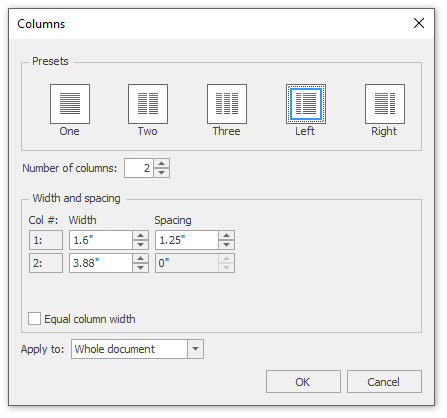Image resolution: width=447 pixels, height=418 pixels.
Task: Click the 3.88" width field for column 2
Action: 101,263
